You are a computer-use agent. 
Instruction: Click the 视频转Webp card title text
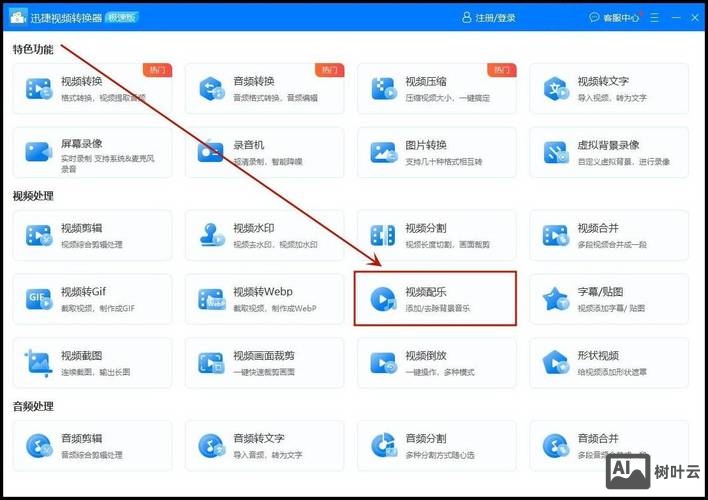pos(263,292)
